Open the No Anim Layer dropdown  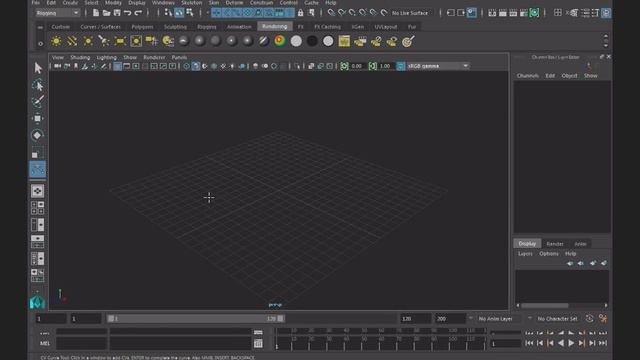(x=499, y=318)
